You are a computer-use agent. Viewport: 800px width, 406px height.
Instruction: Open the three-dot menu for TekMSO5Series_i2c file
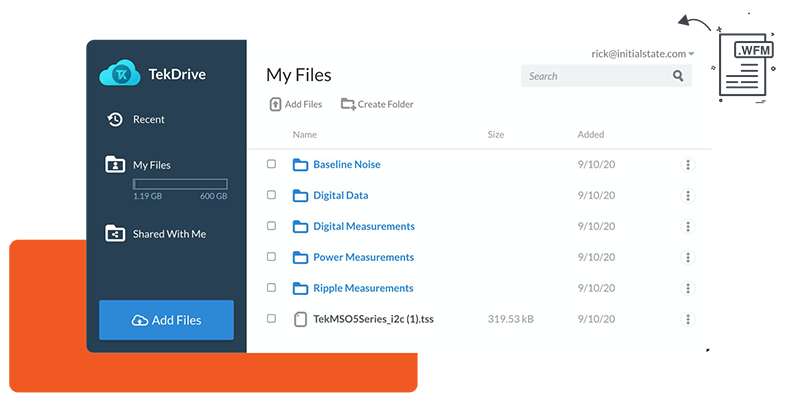click(x=688, y=319)
